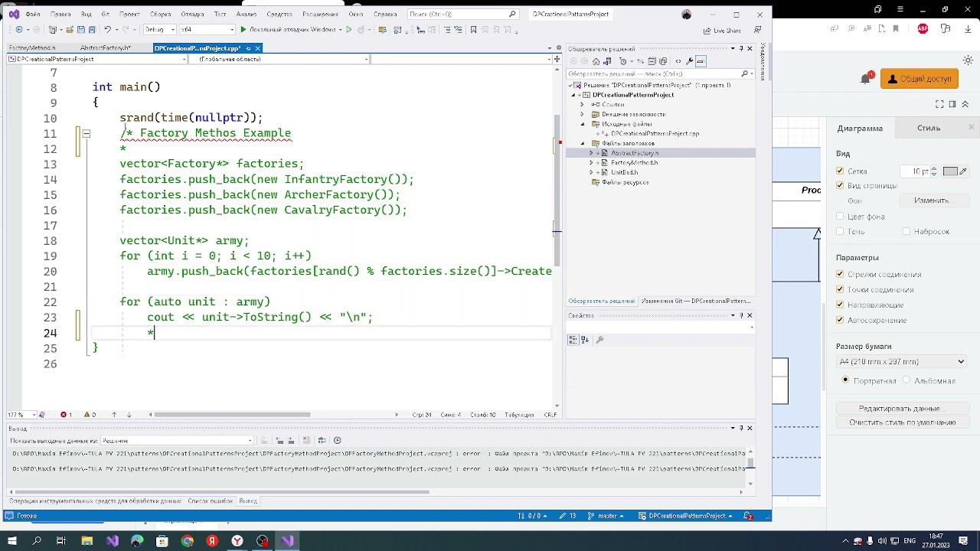The image size is (980, 551).
Task: Categorize properties in the Properties panel
Action: [573, 340]
